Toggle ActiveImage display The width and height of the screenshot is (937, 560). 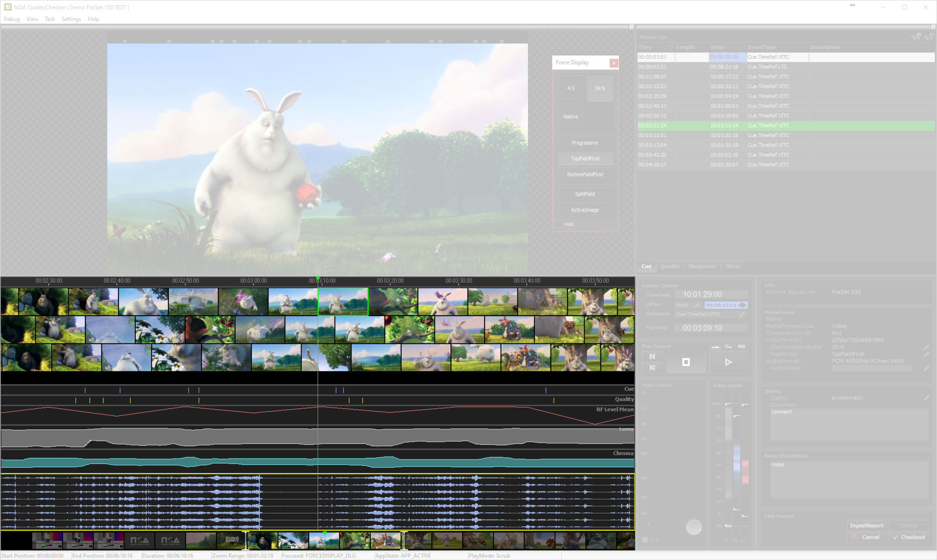tap(585, 210)
